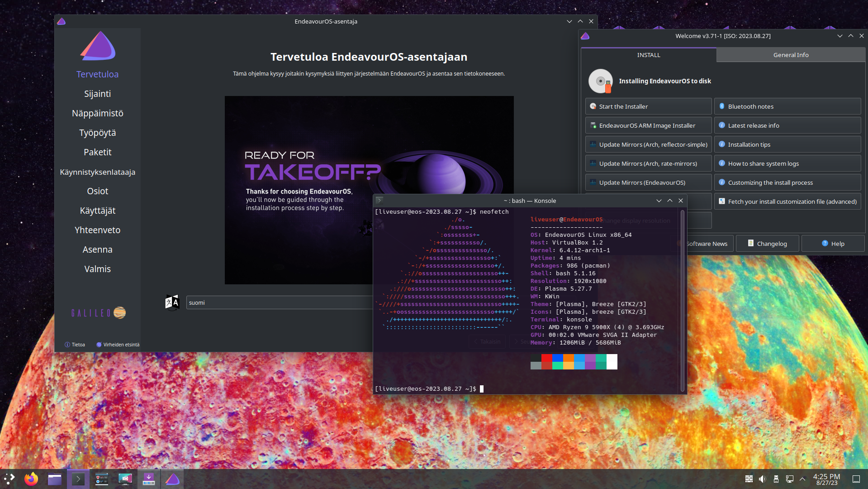Switch to the EndeavourOS installer taskbar icon
868x489 pixels.
point(172,479)
